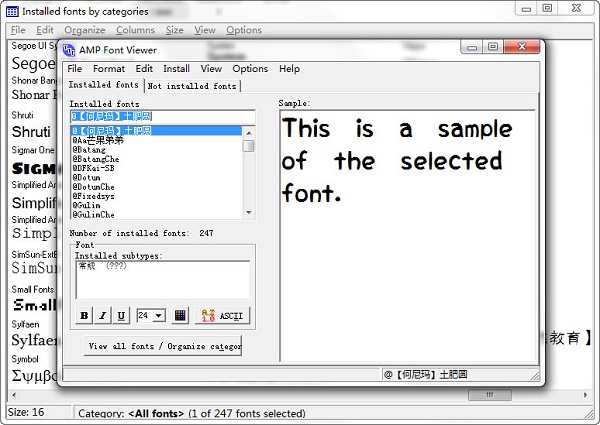Toggle the Bold style button
This screenshot has height=425, width=600.
pos(84,316)
